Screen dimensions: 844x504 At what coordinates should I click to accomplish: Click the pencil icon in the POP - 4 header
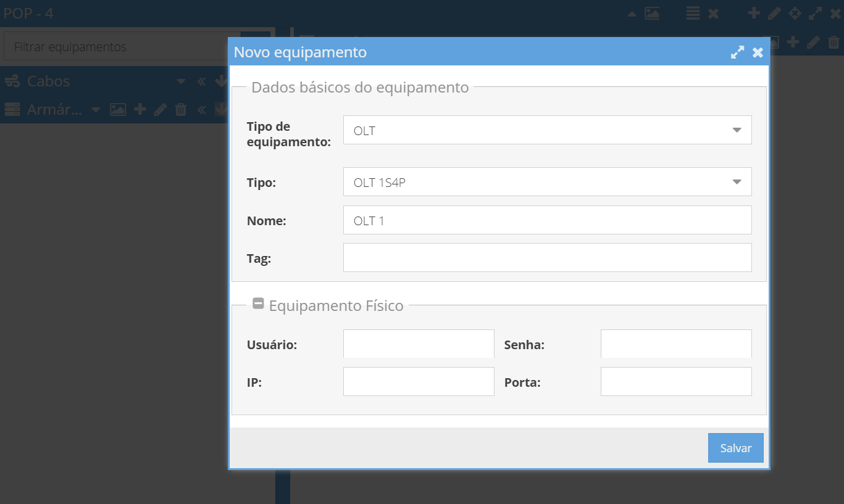[x=774, y=13]
